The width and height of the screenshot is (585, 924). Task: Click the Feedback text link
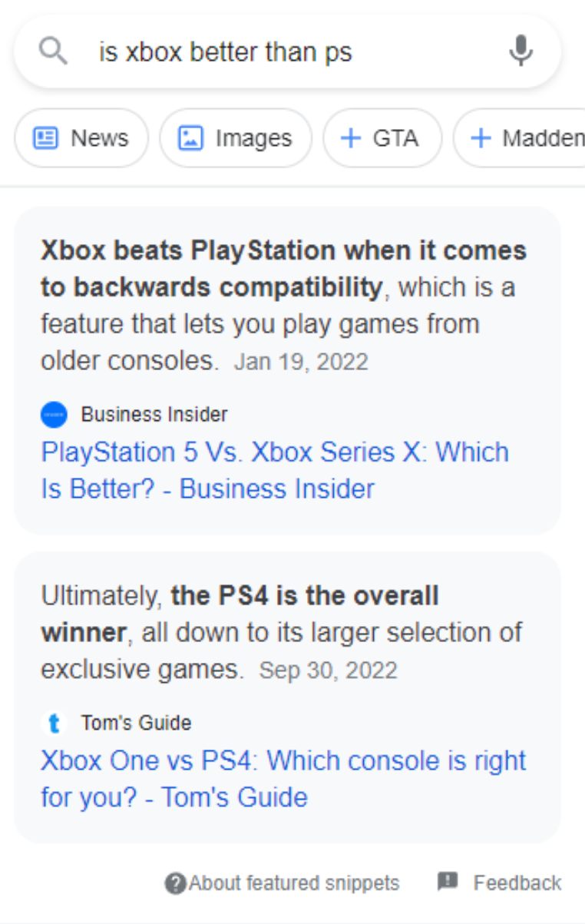[517, 883]
